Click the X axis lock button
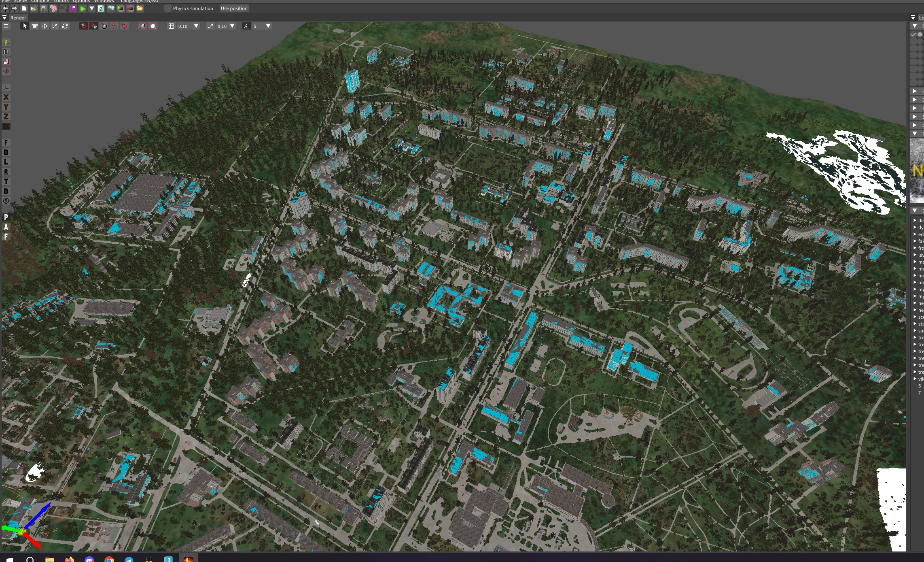This screenshot has height=562, width=924. tap(6, 97)
